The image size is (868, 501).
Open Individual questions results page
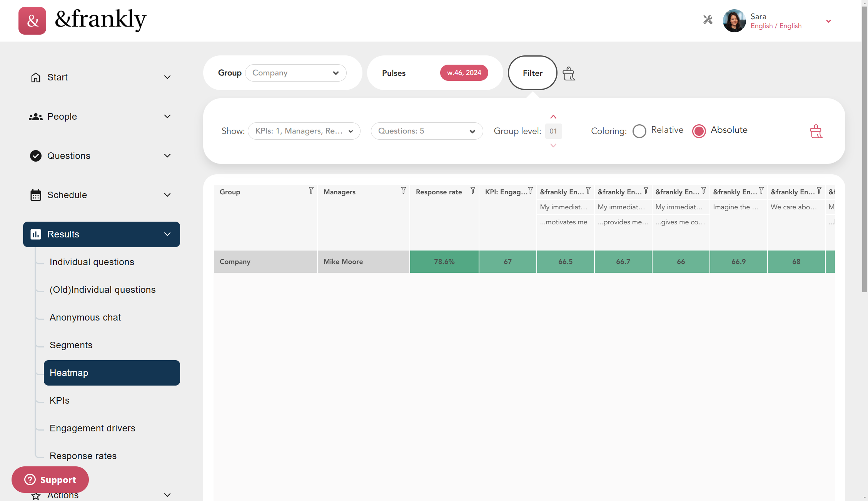click(92, 262)
